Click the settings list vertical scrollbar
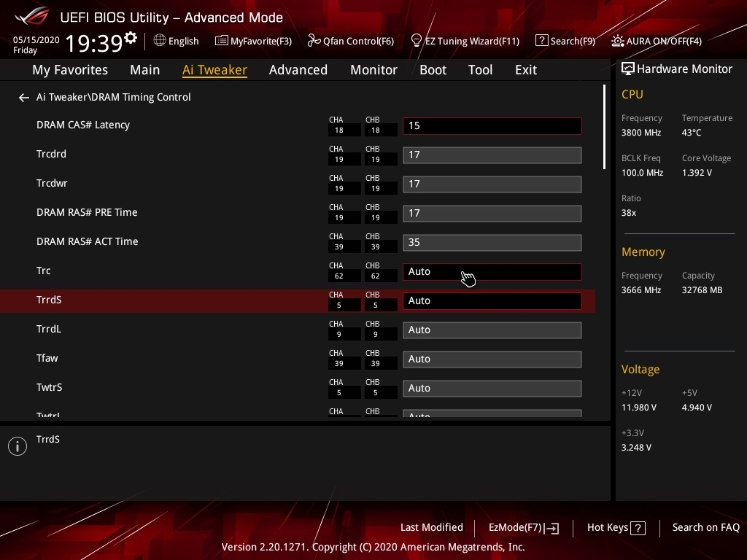747x560 pixels. tap(604, 128)
